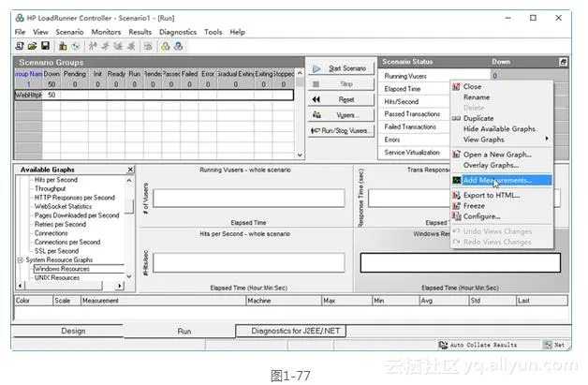Click the yellow circles toolbar icon

[x=165, y=46]
